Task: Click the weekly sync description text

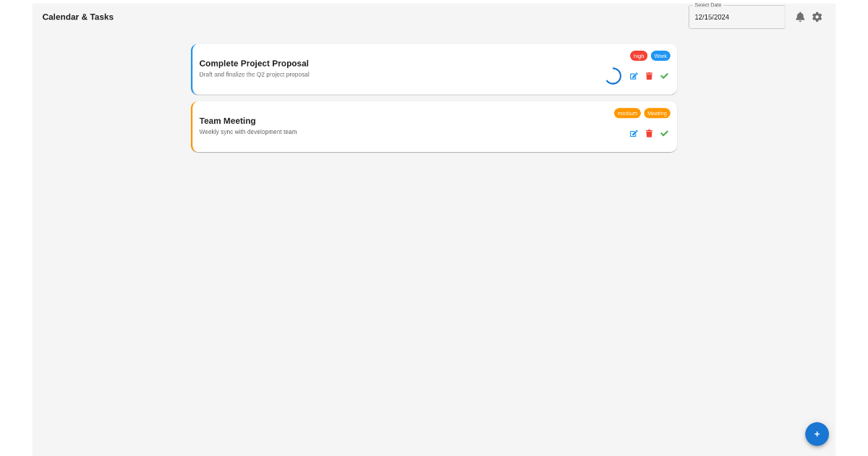Action: [x=248, y=132]
